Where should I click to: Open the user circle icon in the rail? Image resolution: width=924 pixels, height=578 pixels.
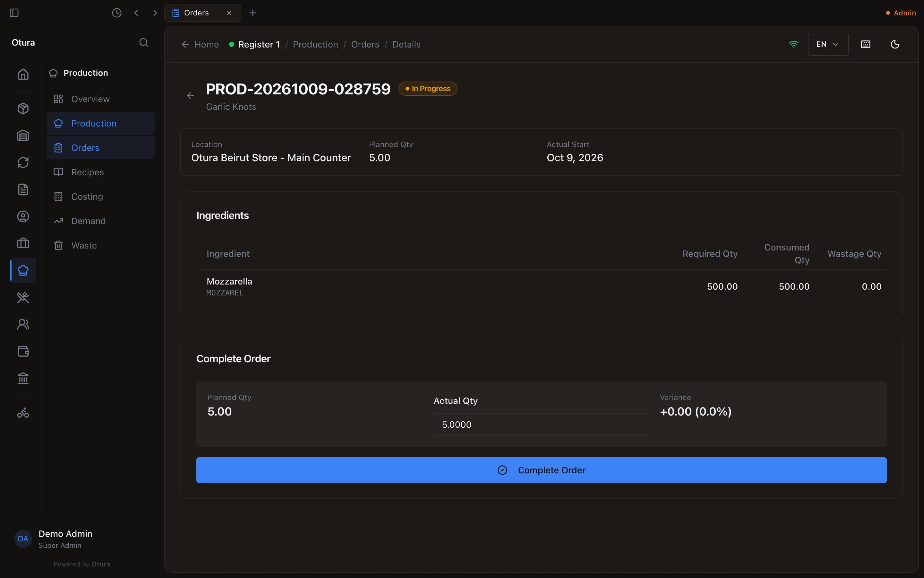[23, 216]
